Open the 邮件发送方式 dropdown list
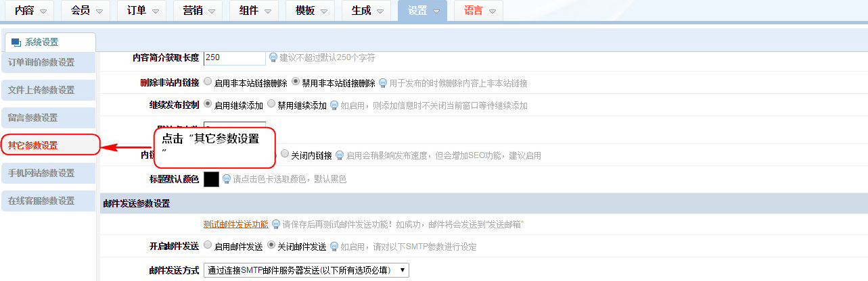The height and width of the screenshot is (281, 868). point(306,270)
